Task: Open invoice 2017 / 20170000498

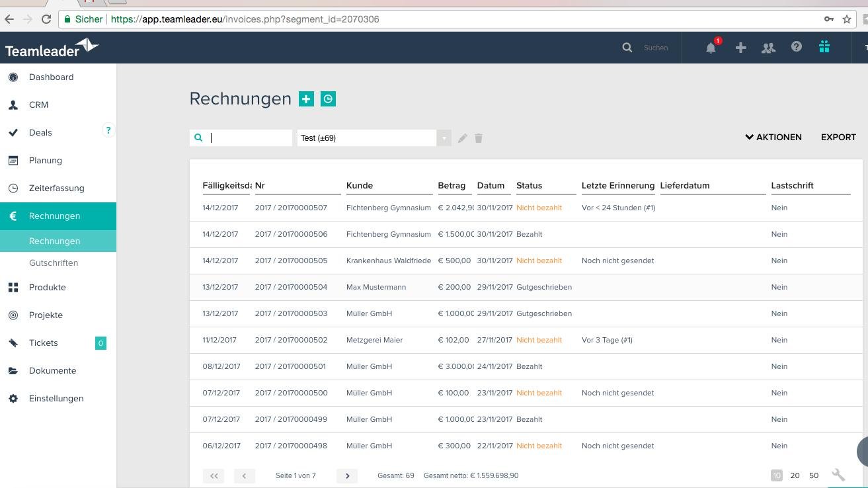Action: point(291,446)
